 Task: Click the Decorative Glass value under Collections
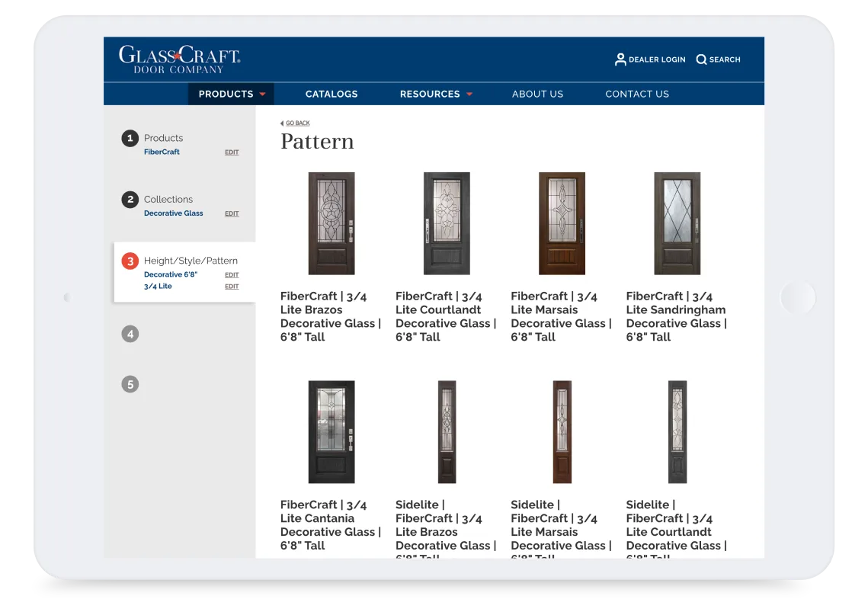pos(173,213)
